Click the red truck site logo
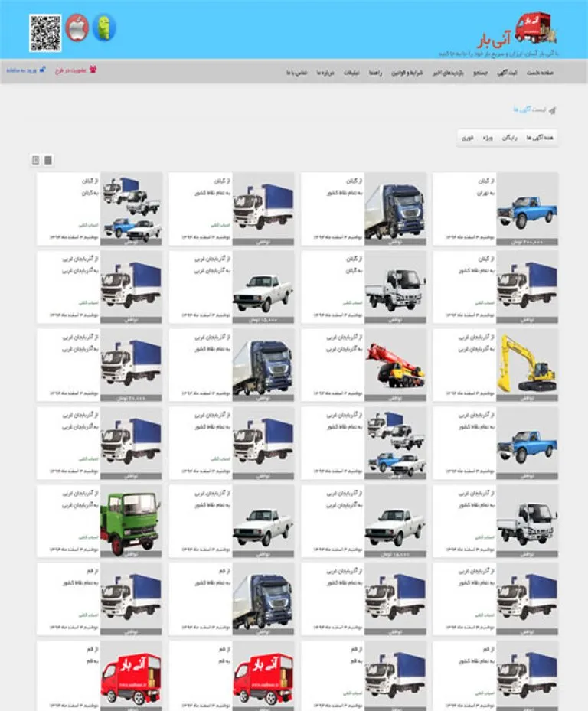This screenshot has height=711, width=588. [x=535, y=28]
